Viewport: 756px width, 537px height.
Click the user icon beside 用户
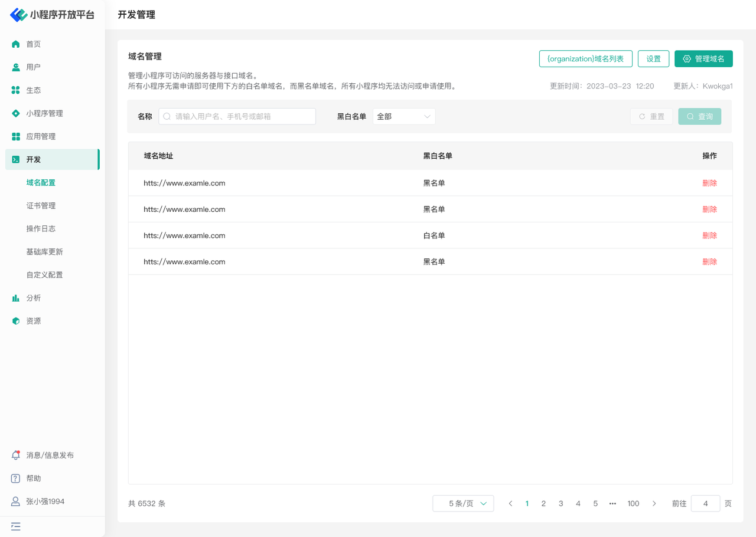16,67
